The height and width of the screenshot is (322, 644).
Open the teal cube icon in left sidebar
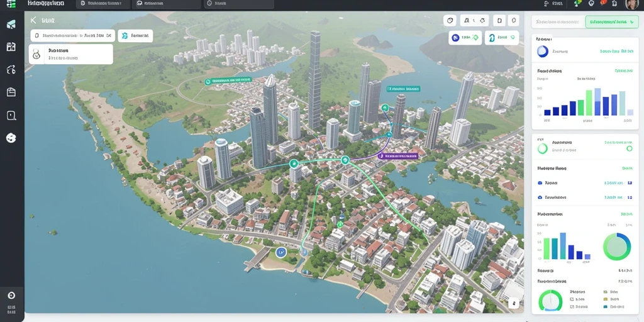[x=11, y=25]
